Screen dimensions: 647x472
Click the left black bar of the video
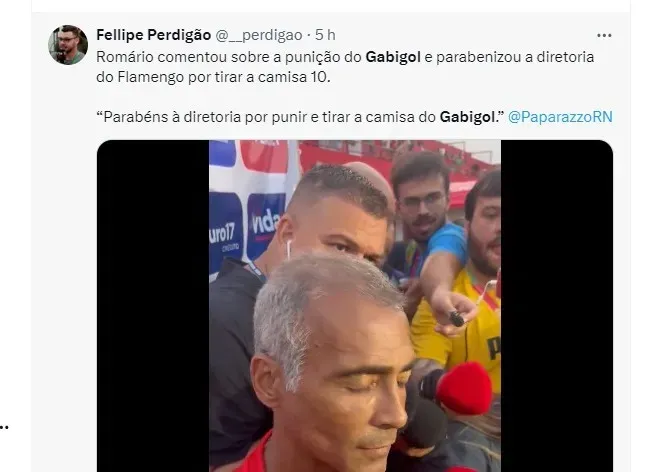(x=153, y=306)
